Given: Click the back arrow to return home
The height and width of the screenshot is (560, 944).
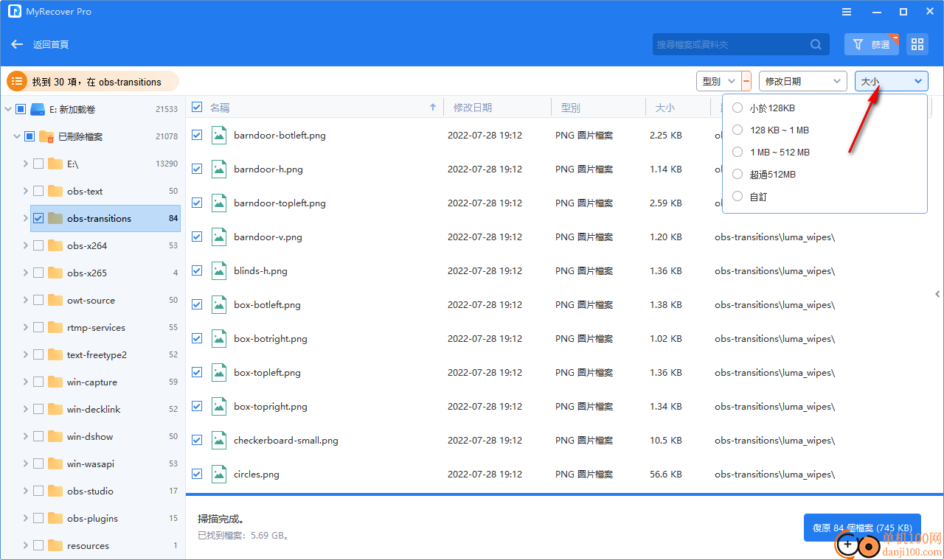Looking at the screenshot, I should (17, 44).
